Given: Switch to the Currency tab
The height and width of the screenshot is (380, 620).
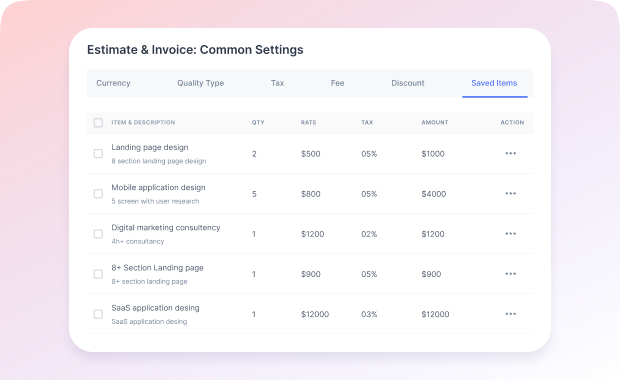Looking at the screenshot, I should (113, 83).
